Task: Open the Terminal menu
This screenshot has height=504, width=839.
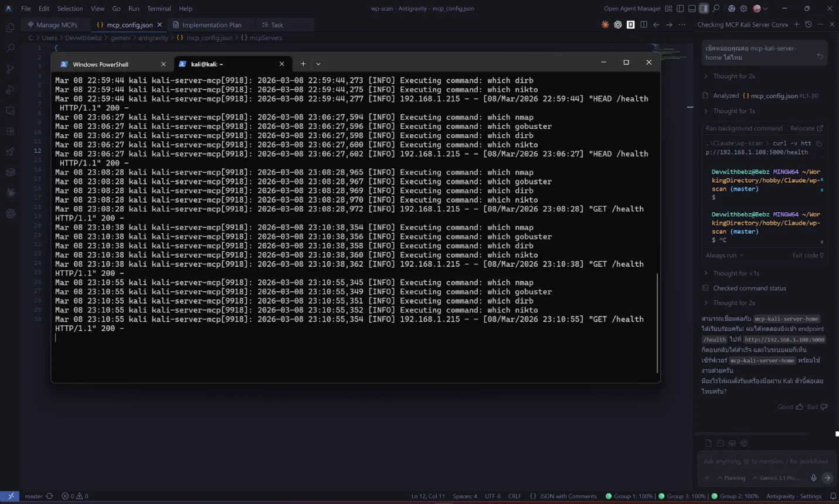Action: (x=158, y=8)
